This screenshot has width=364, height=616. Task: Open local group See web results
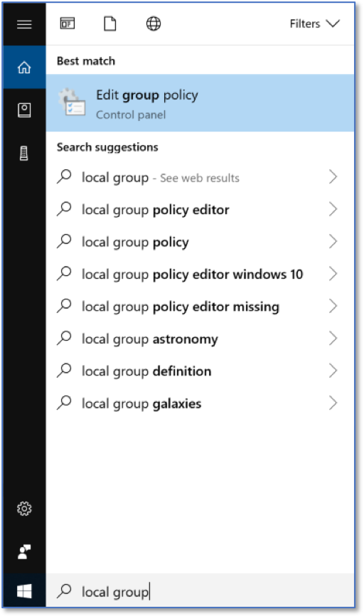pos(200,177)
